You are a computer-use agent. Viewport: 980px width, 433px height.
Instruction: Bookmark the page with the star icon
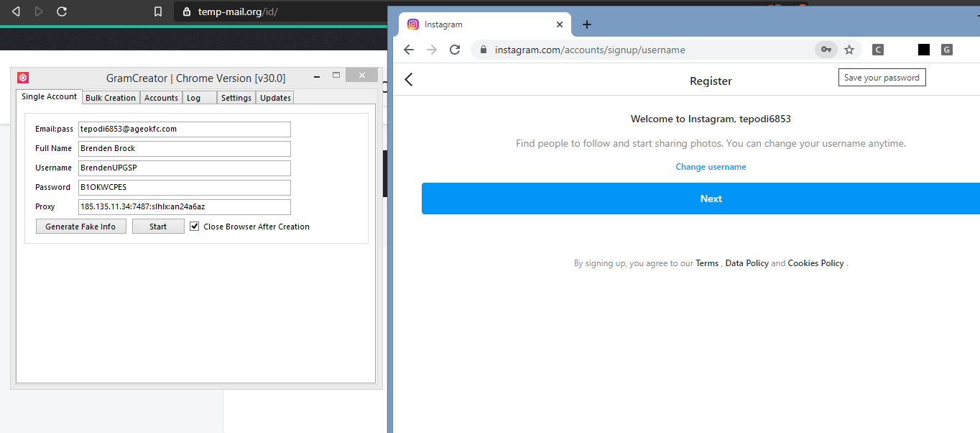click(x=849, y=50)
